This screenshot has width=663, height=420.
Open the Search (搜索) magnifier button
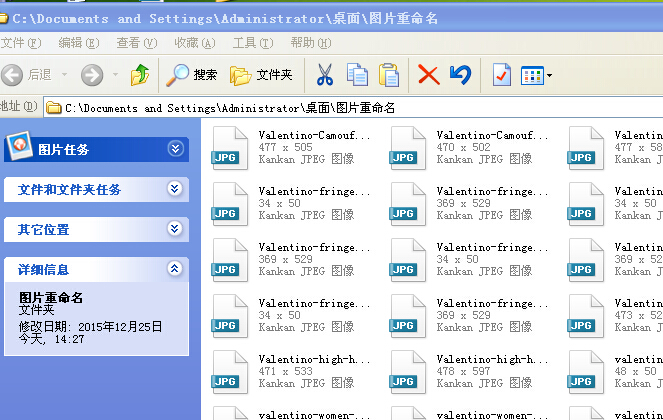point(192,75)
